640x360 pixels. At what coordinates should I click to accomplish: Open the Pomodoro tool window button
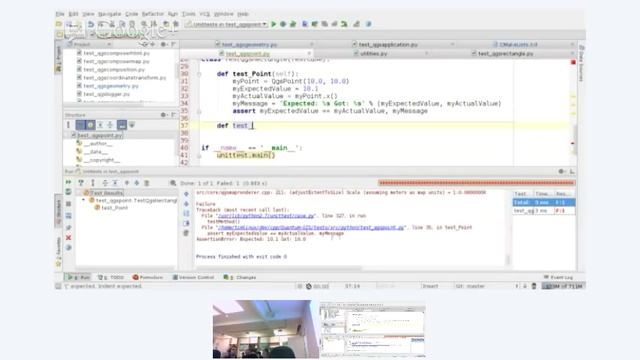click(148, 277)
